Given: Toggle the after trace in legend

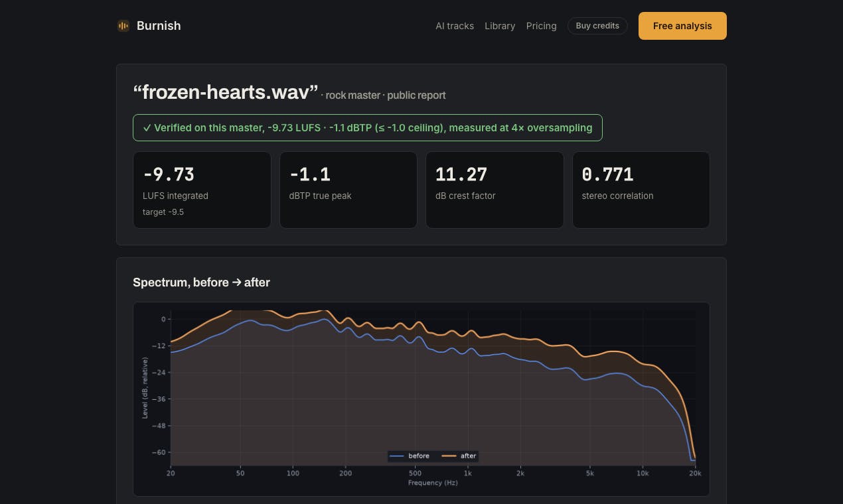Looking at the screenshot, I should pyautogui.click(x=459, y=456).
